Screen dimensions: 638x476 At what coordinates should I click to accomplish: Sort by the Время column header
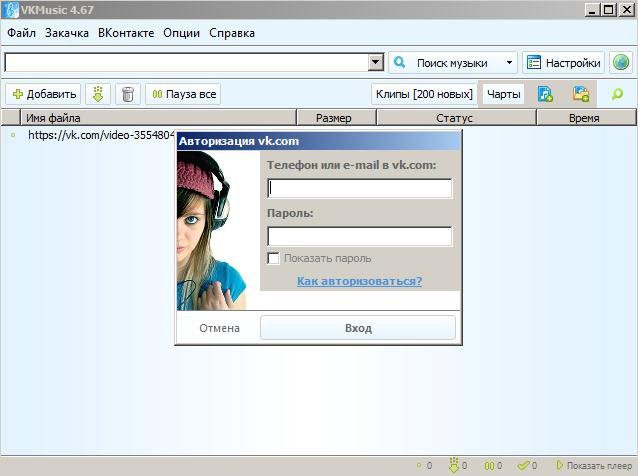[586, 118]
